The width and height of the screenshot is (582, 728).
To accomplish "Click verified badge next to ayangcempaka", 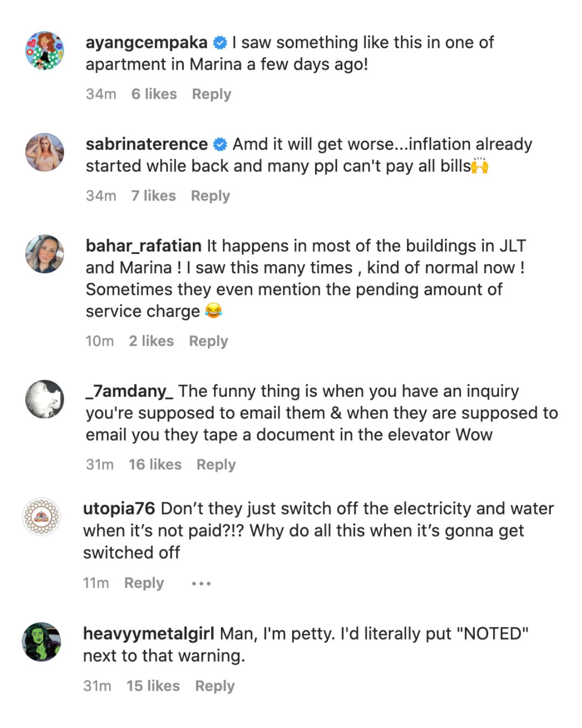I will pyautogui.click(x=220, y=43).
